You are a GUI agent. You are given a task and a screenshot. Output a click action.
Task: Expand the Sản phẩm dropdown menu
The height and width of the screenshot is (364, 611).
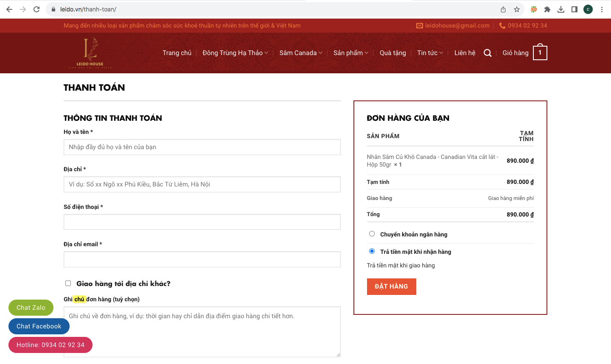(351, 53)
